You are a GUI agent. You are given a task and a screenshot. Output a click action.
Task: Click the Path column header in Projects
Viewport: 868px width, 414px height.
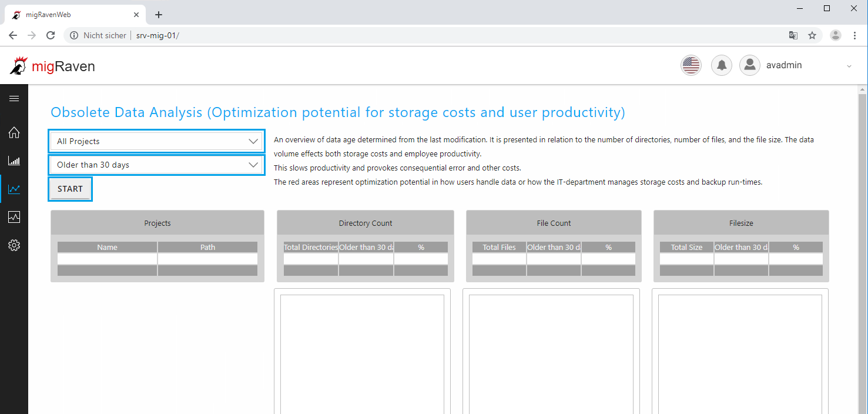coord(208,247)
